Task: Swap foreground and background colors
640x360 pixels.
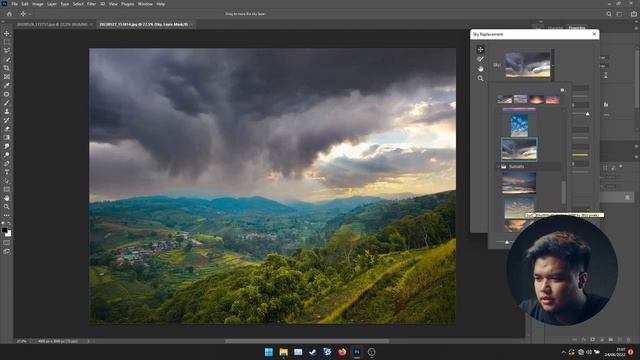Action: tap(9, 224)
